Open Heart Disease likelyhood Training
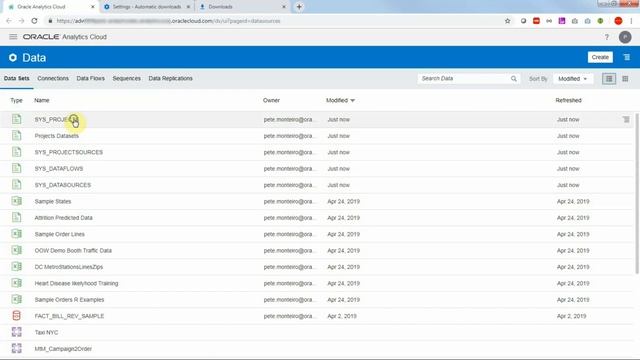The width and height of the screenshot is (640, 360). click(x=76, y=283)
